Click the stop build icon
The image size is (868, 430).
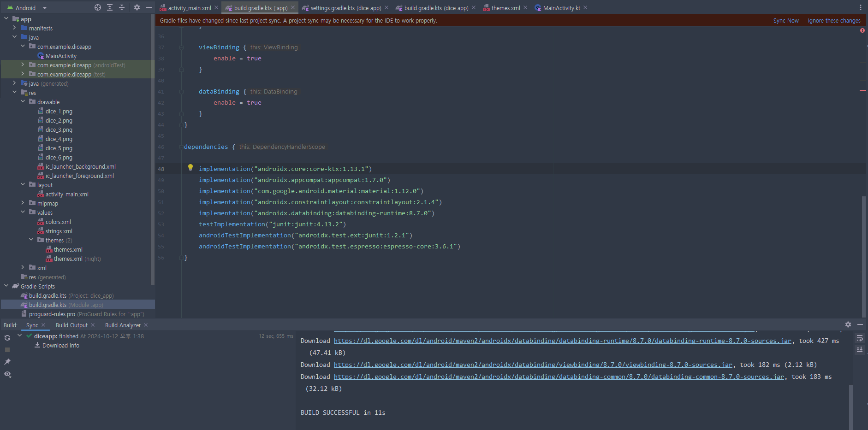(x=7, y=350)
